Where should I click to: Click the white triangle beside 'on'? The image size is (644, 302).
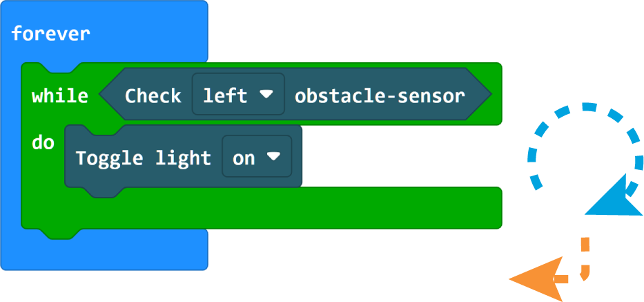tap(273, 156)
